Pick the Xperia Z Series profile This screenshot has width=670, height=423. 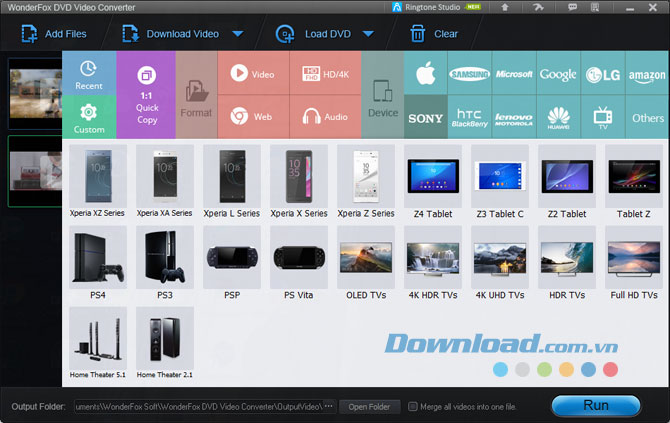click(x=366, y=182)
